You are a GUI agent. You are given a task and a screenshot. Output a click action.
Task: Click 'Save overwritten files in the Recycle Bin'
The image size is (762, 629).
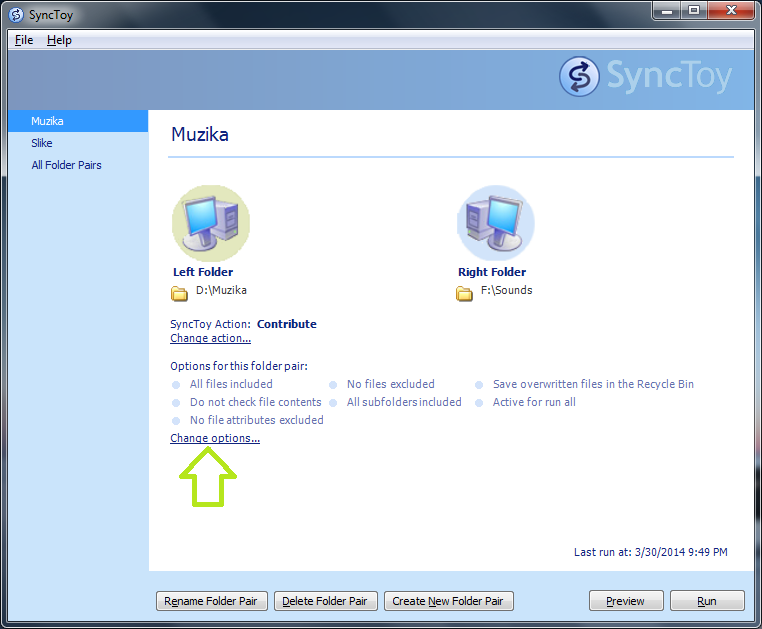tap(593, 384)
